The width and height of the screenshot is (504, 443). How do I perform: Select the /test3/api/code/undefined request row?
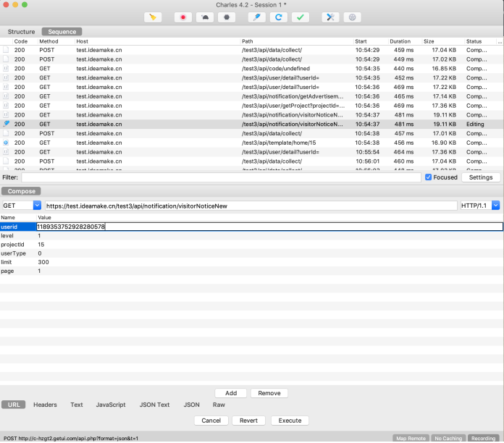pos(252,69)
